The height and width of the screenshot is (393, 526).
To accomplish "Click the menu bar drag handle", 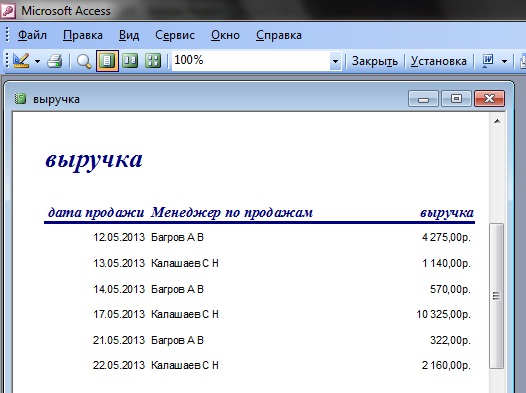I will click(7, 35).
